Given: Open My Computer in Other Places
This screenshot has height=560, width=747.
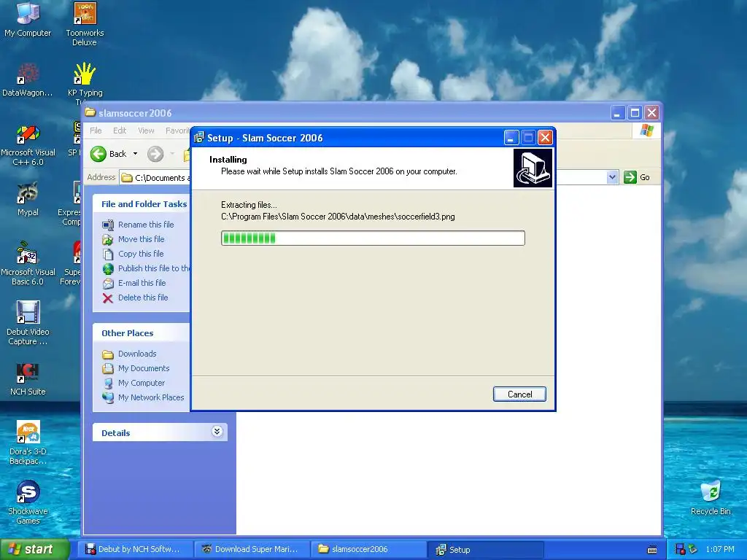Looking at the screenshot, I should coord(142,383).
